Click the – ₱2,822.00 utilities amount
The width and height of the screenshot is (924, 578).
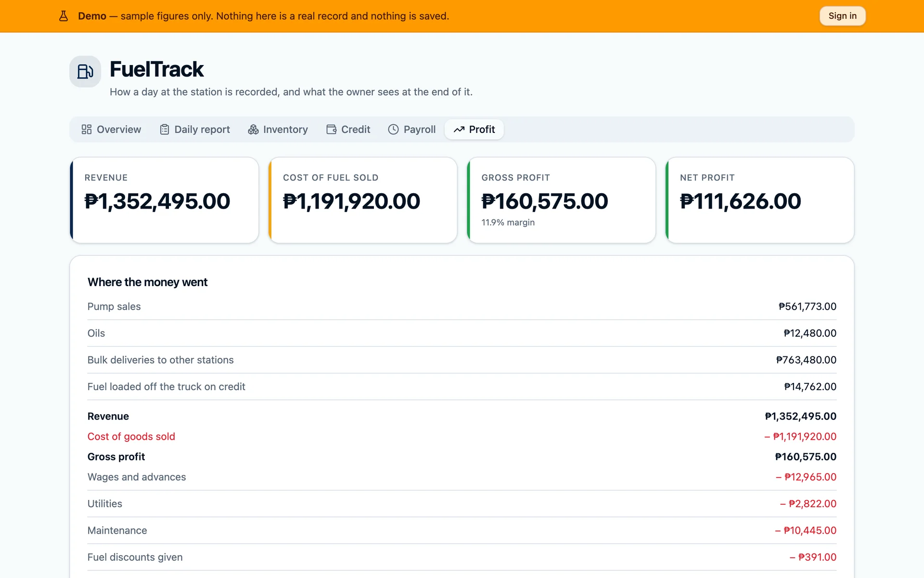point(808,504)
